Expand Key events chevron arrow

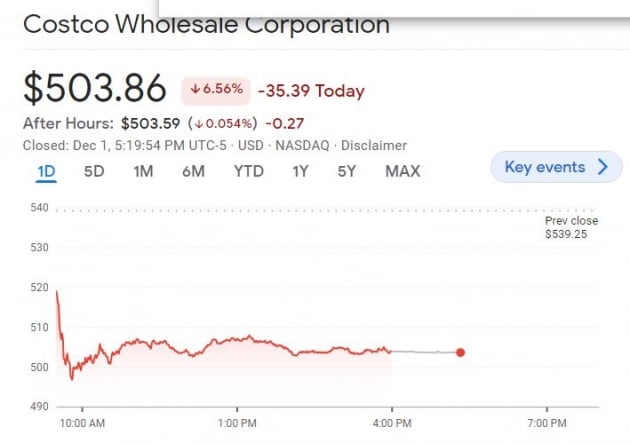click(602, 167)
